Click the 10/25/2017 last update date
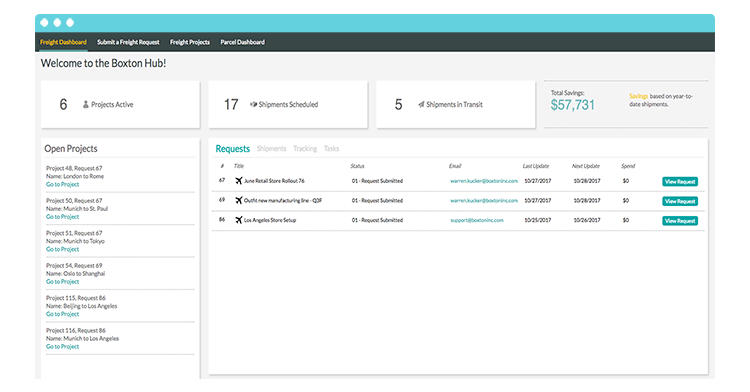The width and height of the screenshot is (750, 392). pos(538,220)
